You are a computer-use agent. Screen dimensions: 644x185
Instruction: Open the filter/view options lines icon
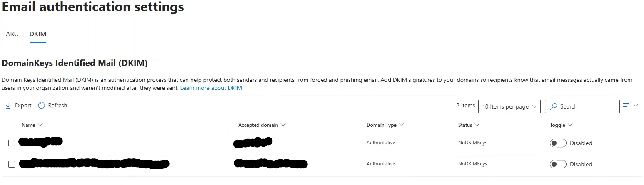(626, 105)
